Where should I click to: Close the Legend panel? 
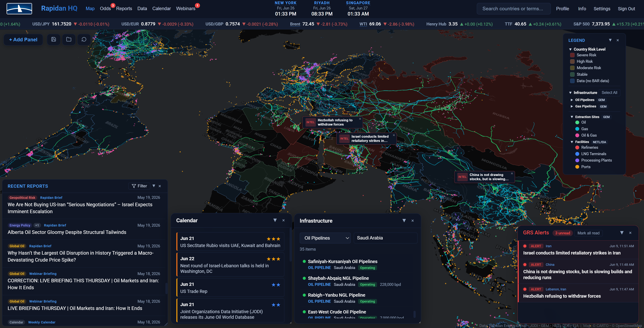tap(618, 40)
